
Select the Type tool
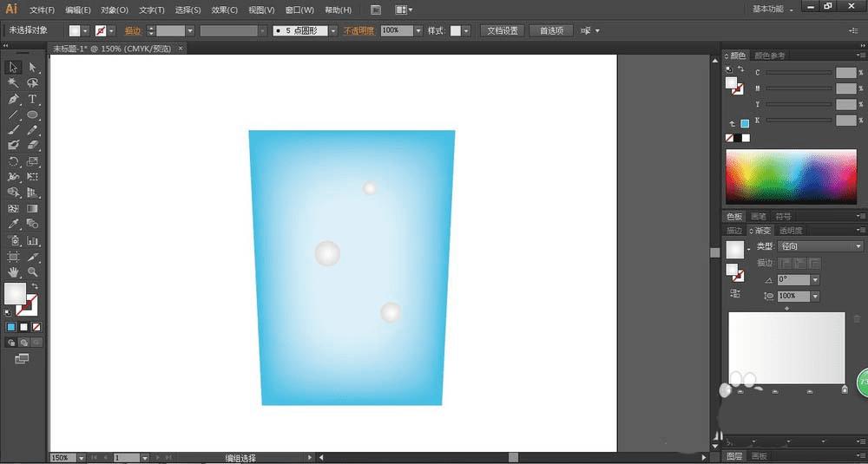32,99
